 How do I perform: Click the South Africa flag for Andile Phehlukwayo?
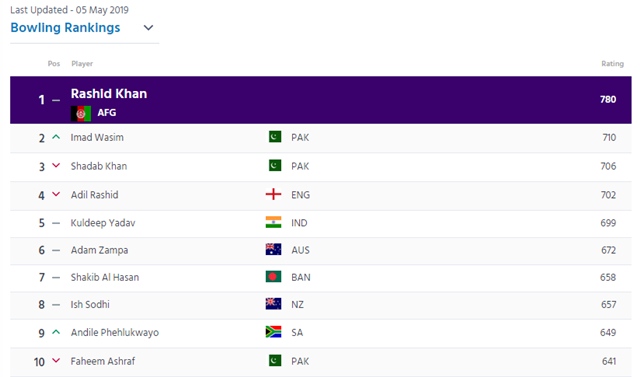[273, 332]
